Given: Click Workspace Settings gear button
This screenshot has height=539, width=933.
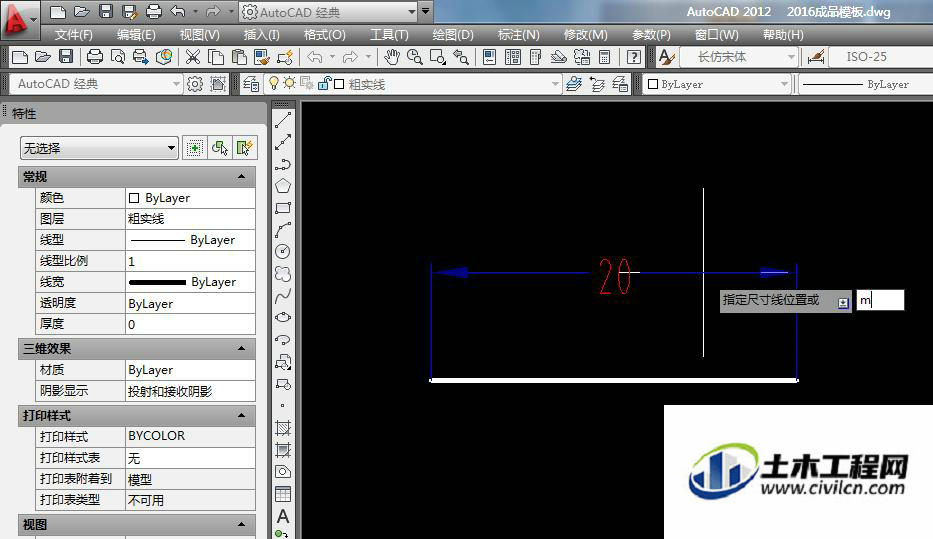Looking at the screenshot, I should coord(195,84).
